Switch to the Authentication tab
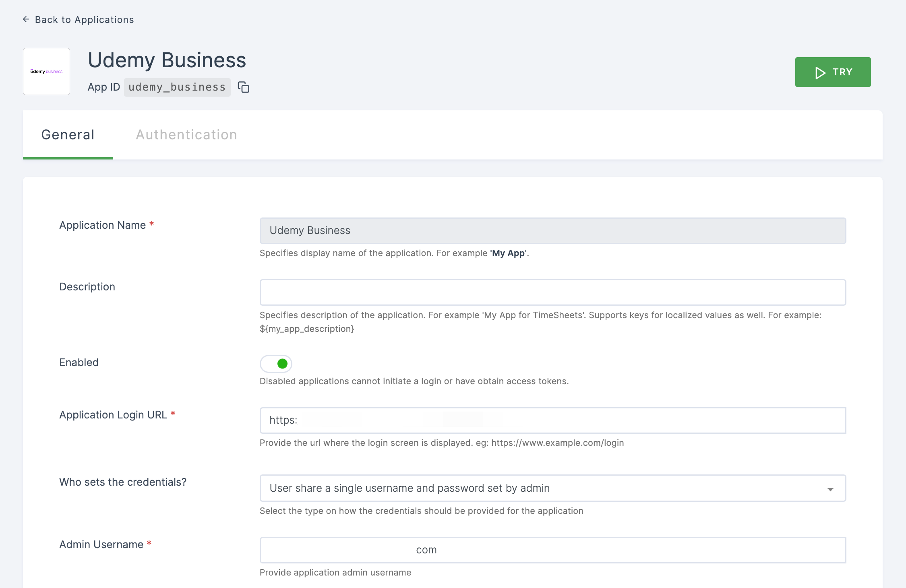 186,135
